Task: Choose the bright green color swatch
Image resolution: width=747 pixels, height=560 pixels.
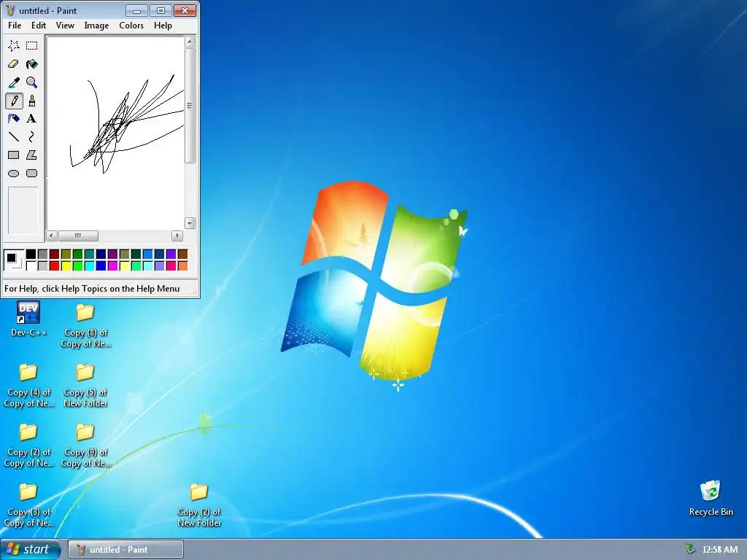Action: [77, 265]
